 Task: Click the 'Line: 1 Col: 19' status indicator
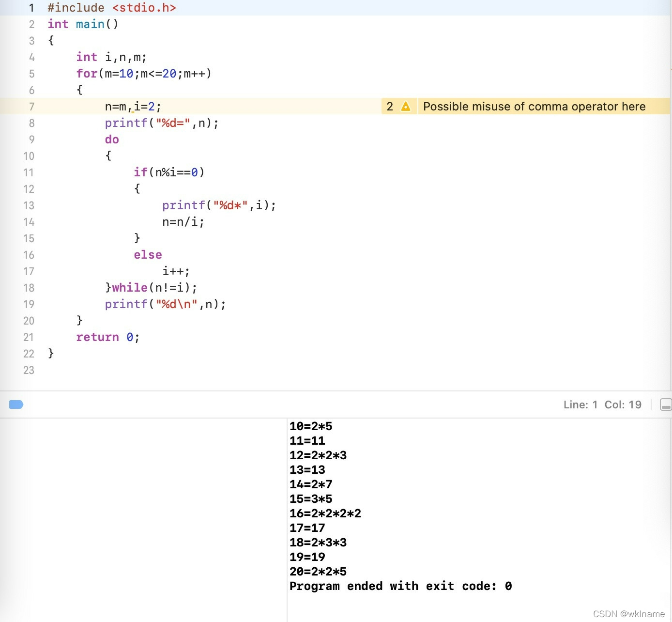pyautogui.click(x=602, y=404)
